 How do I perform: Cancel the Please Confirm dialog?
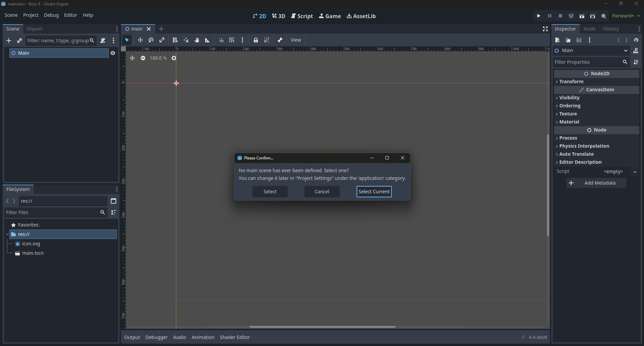(x=322, y=192)
